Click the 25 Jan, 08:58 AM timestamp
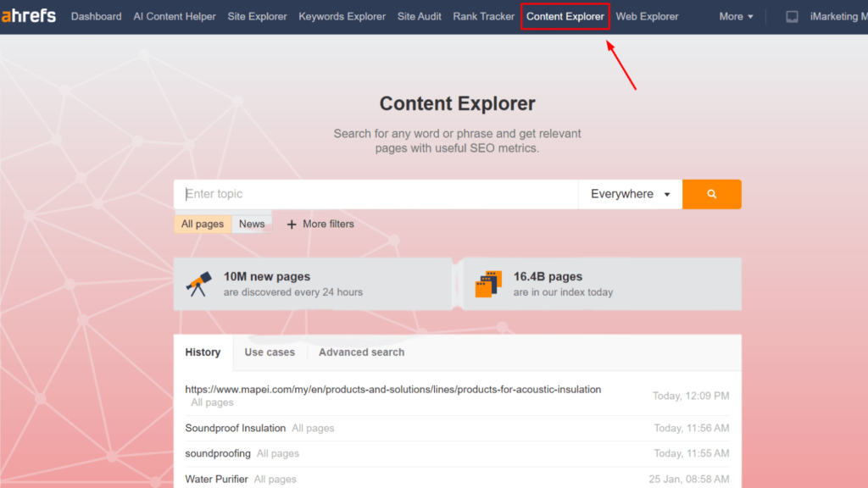868x488 pixels. point(689,480)
